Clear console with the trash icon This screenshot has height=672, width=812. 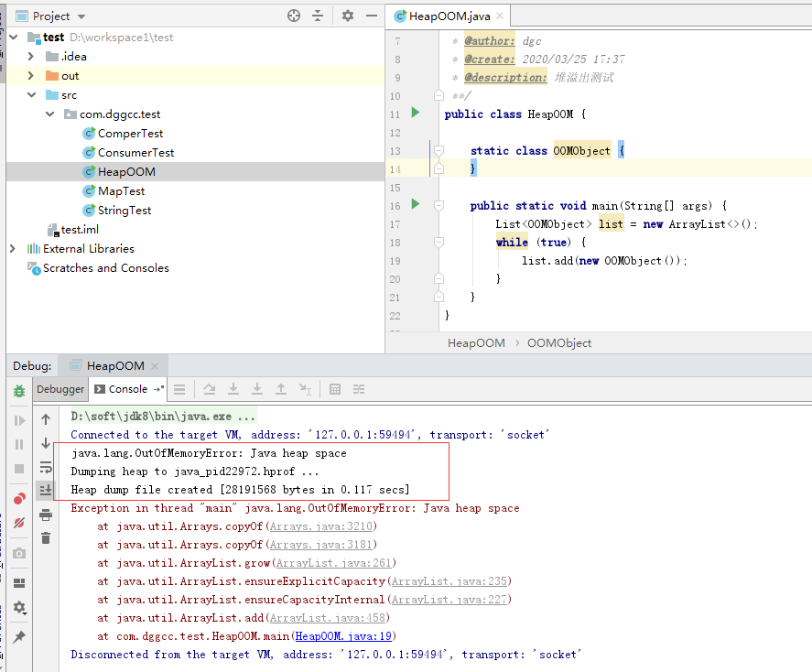click(x=46, y=538)
